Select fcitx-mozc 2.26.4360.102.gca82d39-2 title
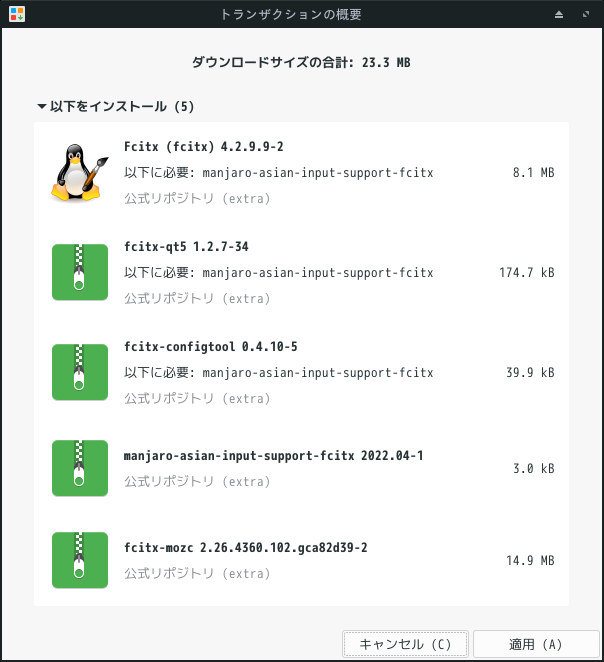 pos(246,548)
